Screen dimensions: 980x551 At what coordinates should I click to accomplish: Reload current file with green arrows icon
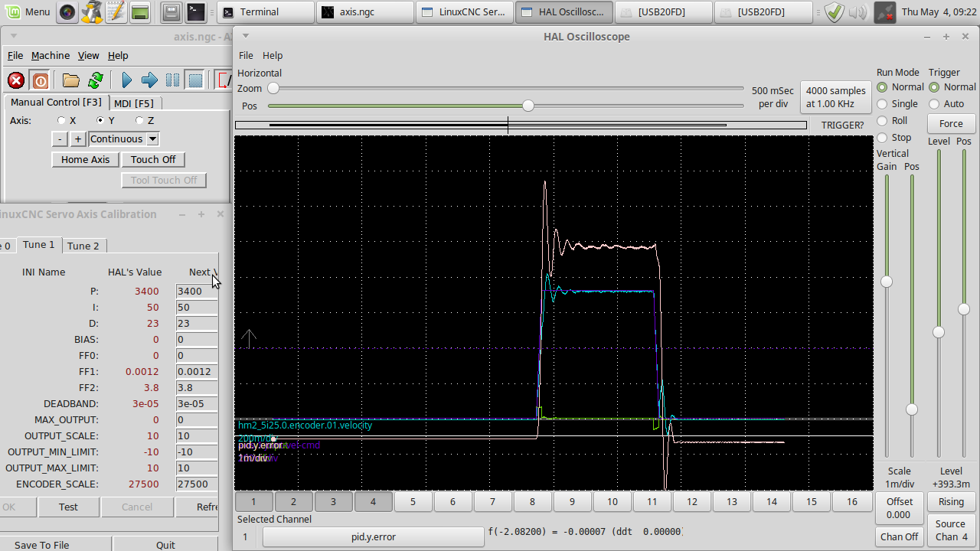coord(96,80)
